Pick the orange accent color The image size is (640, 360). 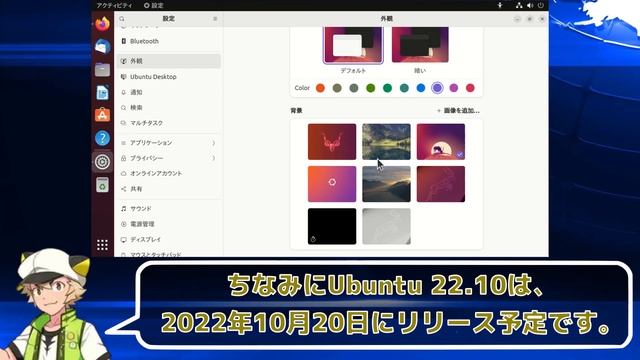[320, 88]
